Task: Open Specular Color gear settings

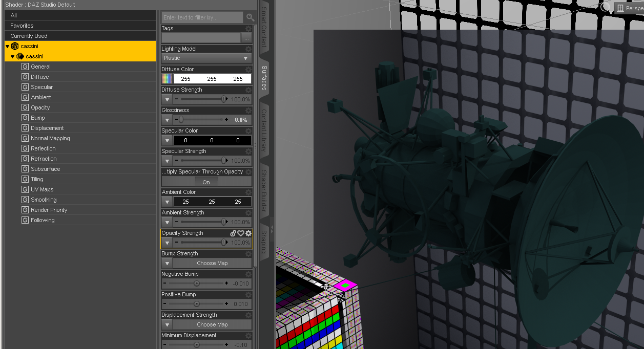Action: pyautogui.click(x=248, y=130)
